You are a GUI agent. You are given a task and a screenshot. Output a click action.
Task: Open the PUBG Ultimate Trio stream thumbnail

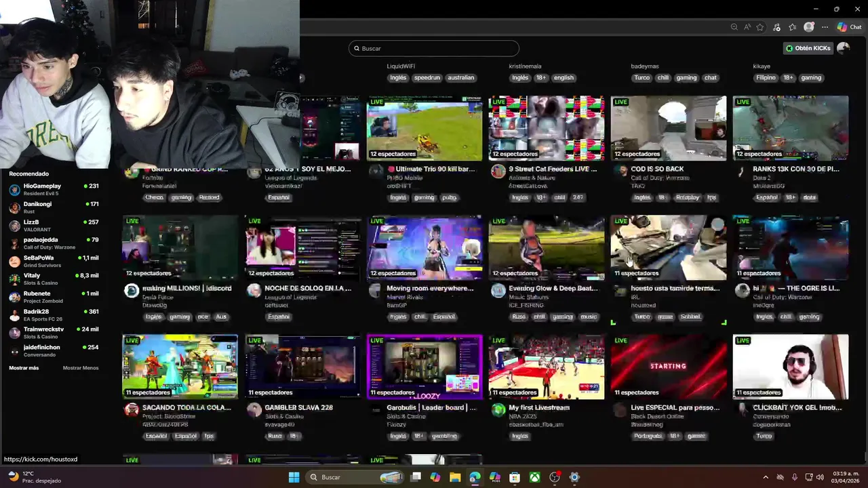[x=425, y=128]
